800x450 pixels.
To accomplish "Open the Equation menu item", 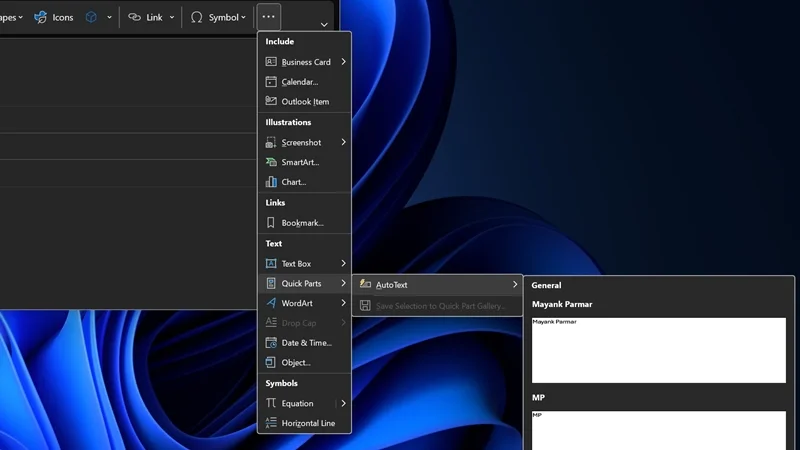I will tap(304, 403).
